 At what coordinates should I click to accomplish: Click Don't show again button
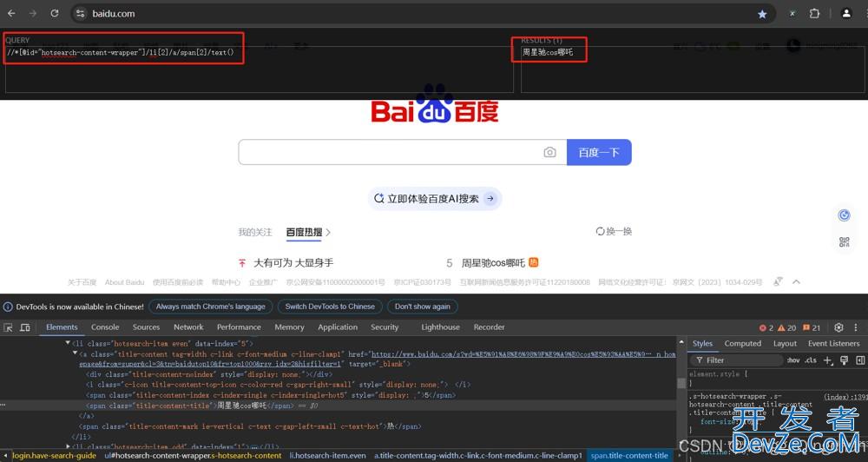point(423,307)
